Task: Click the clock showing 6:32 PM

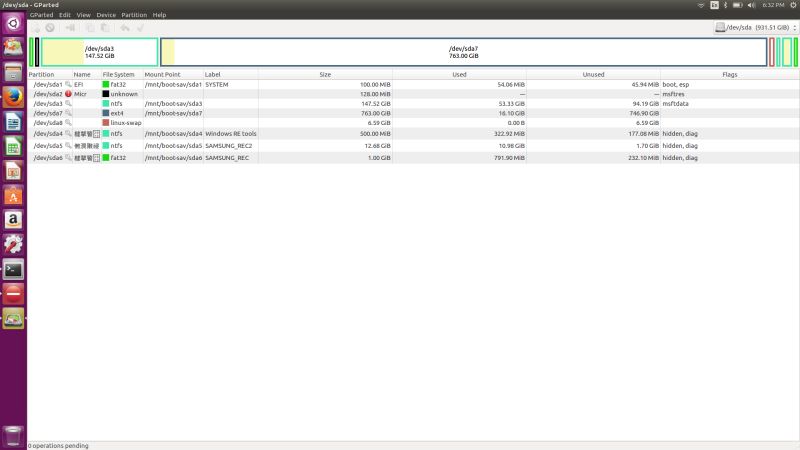Action: 773,5
